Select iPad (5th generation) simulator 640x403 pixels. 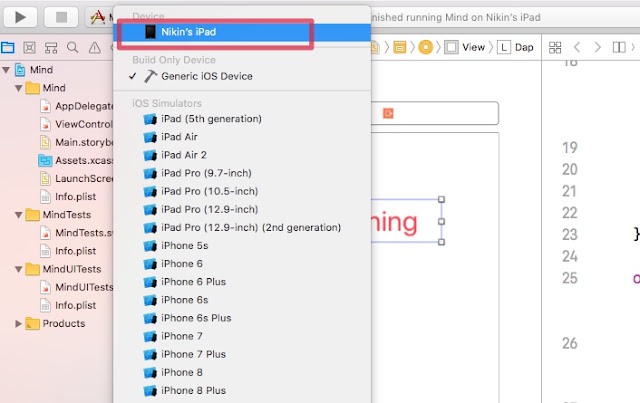242,119
